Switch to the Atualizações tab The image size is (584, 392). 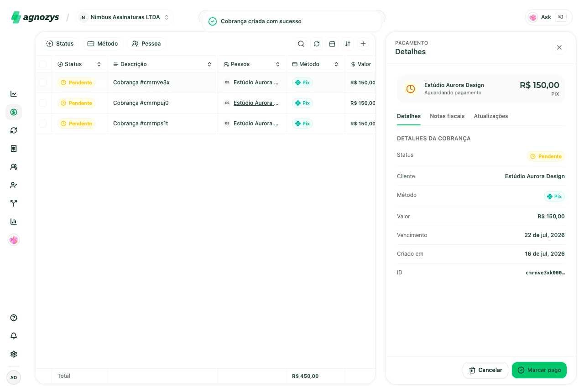[x=491, y=116]
